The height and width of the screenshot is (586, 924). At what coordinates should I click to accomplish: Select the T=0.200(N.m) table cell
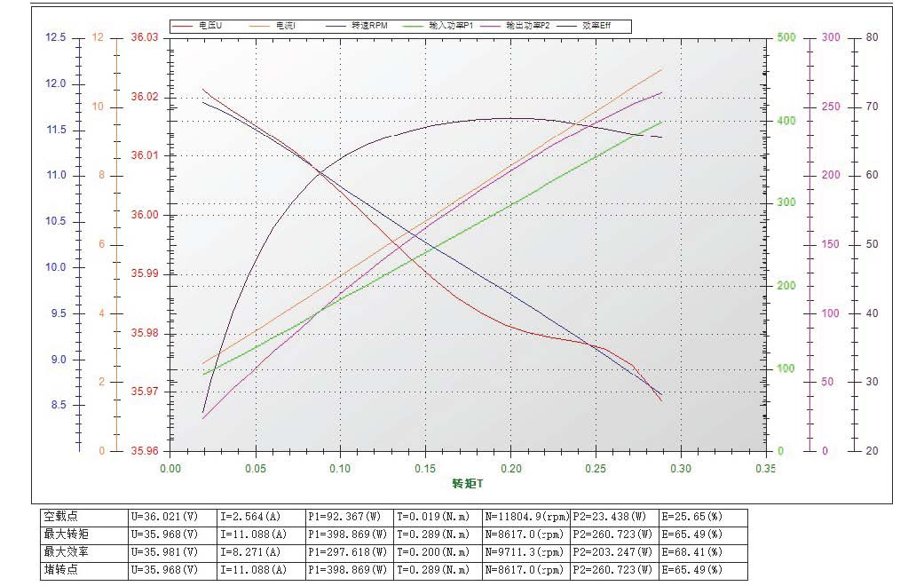[431, 552]
